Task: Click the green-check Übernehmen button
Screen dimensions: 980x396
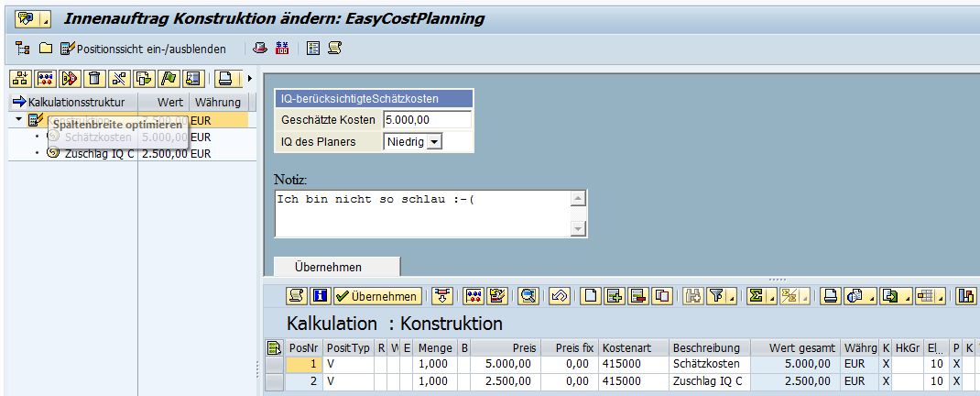Action: coord(377,296)
